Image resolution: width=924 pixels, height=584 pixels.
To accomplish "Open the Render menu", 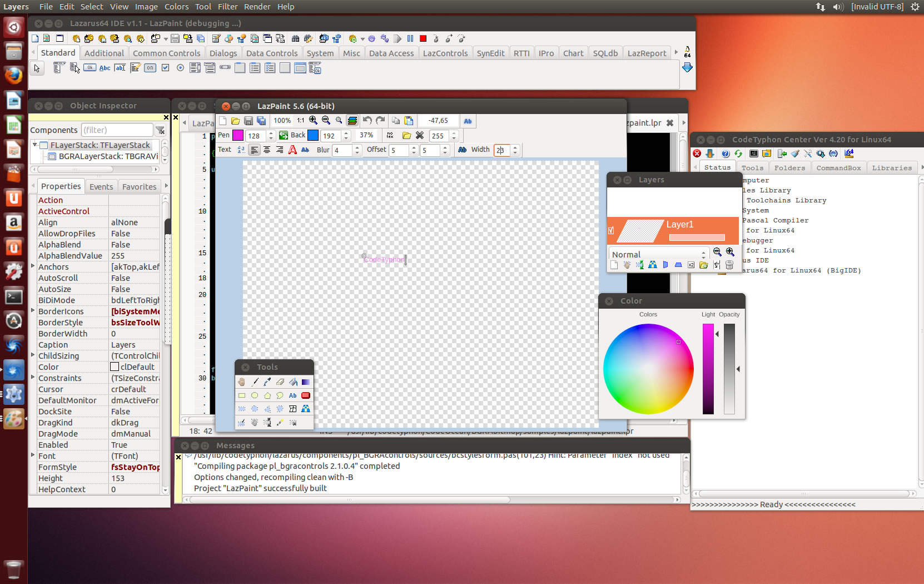I will tap(257, 7).
